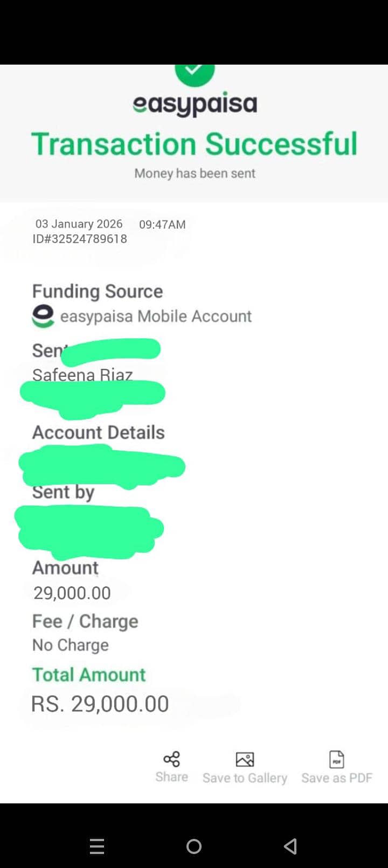Tap the easypaisa brand wordmark at top
This screenshot has width=388, height=868.
click(195, 104)
